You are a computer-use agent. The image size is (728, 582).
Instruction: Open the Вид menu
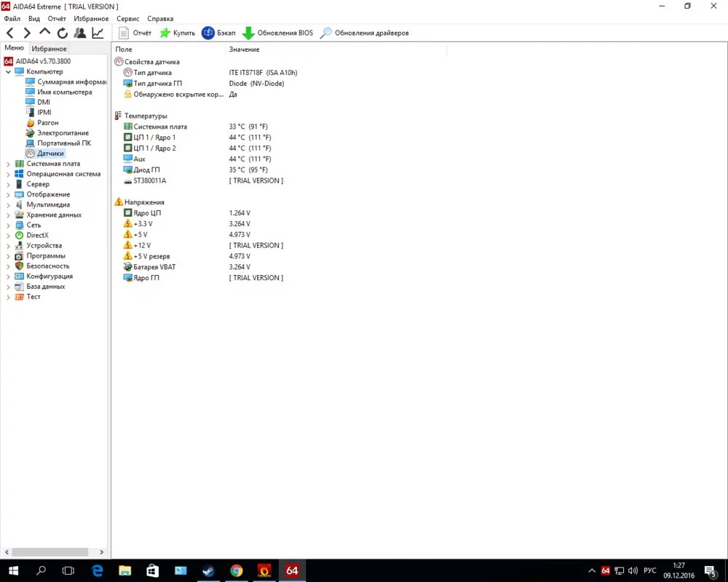tap(34, 19)
